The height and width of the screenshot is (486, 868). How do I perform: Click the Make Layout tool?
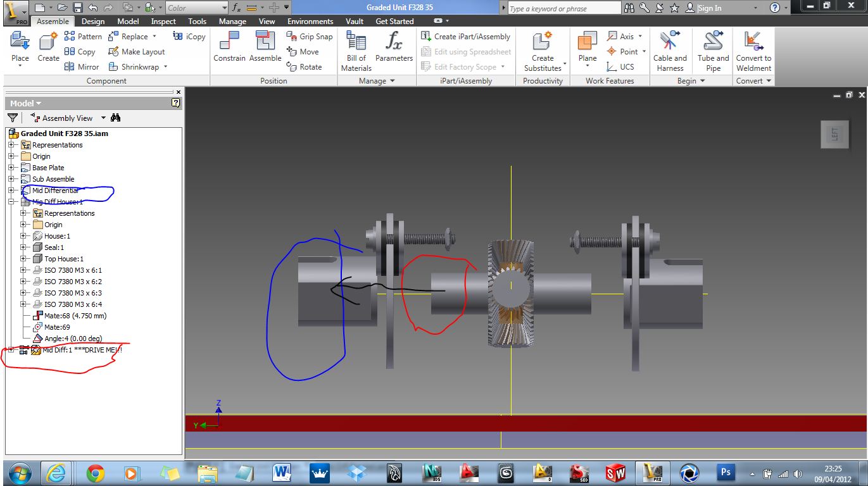tap(136, 52)
